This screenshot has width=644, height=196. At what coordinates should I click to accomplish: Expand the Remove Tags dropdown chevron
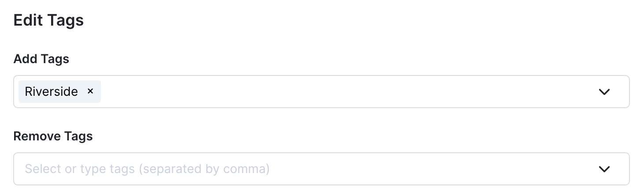pos(604,169)
